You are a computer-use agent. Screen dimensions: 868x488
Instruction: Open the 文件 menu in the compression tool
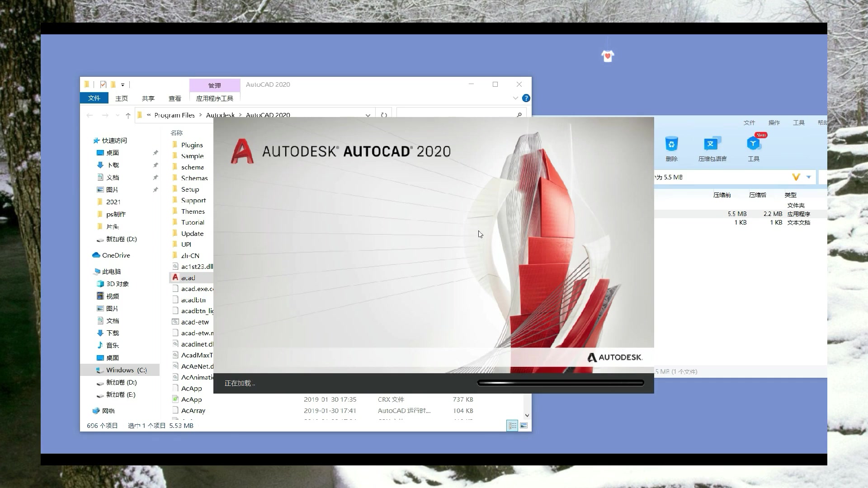pos(749,122)
